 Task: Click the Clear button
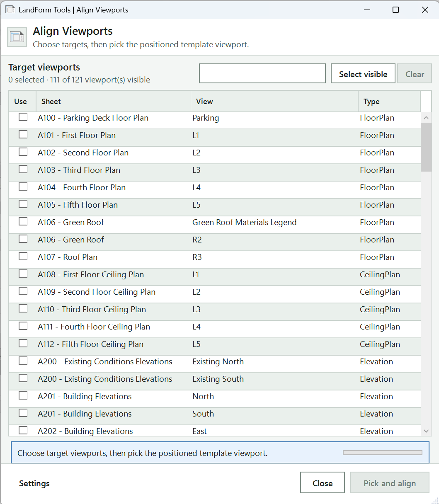(415, 74)
